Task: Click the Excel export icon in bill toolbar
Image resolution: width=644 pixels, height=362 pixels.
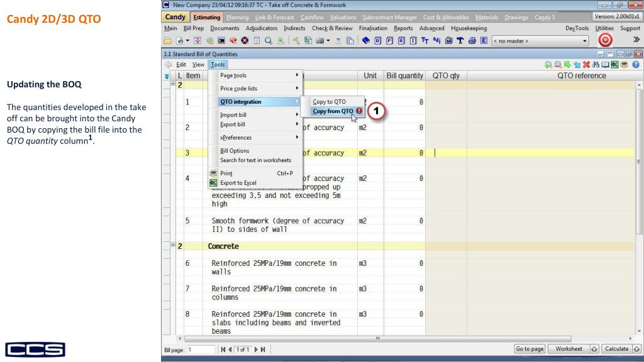Action: [x=614, y=65]
